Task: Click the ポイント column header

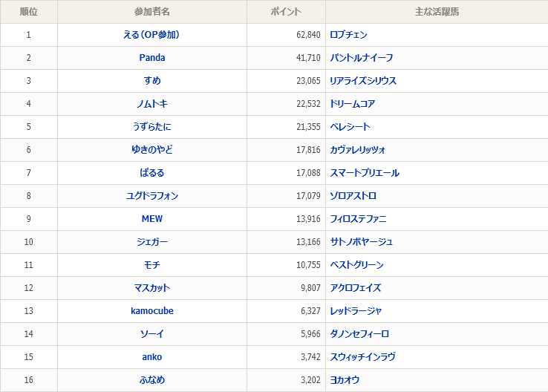Action: (x=286, y=12)
